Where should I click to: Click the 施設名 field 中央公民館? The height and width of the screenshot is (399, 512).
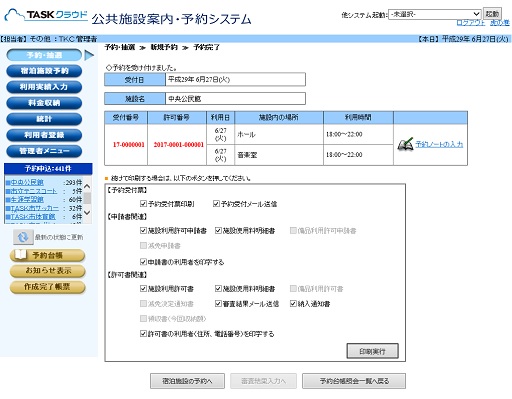(x=235, y=99)
